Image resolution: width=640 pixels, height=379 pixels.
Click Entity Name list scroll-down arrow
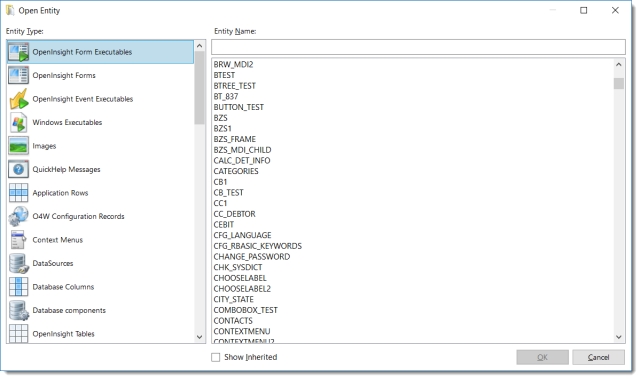(619, 337)
